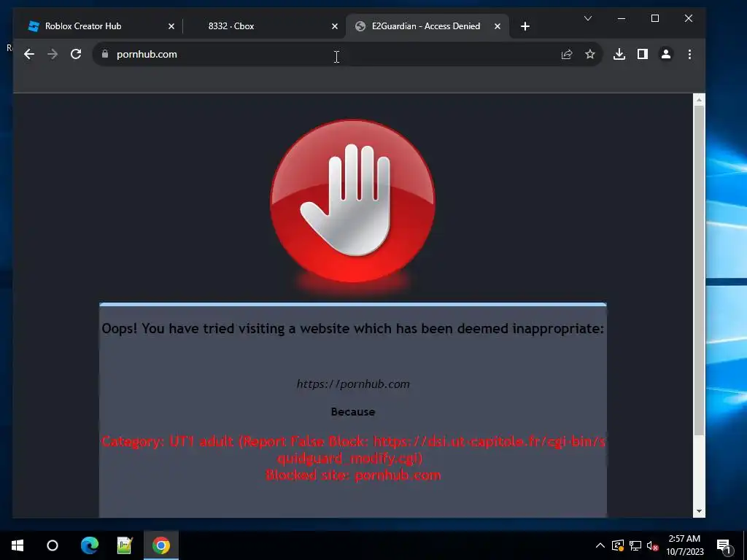Bookmark this page with star icon
The image size is (747, 560).
coord(589,54)
